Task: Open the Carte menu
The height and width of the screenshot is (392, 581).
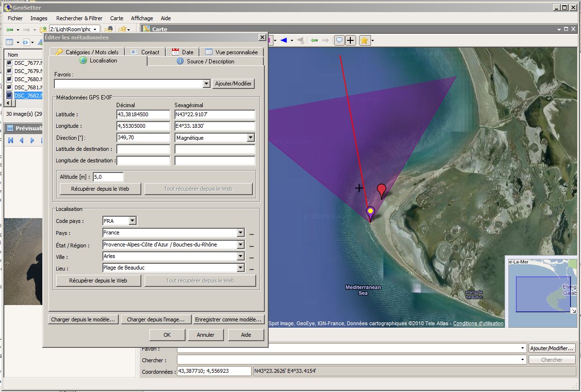Action: pos(116,18)
